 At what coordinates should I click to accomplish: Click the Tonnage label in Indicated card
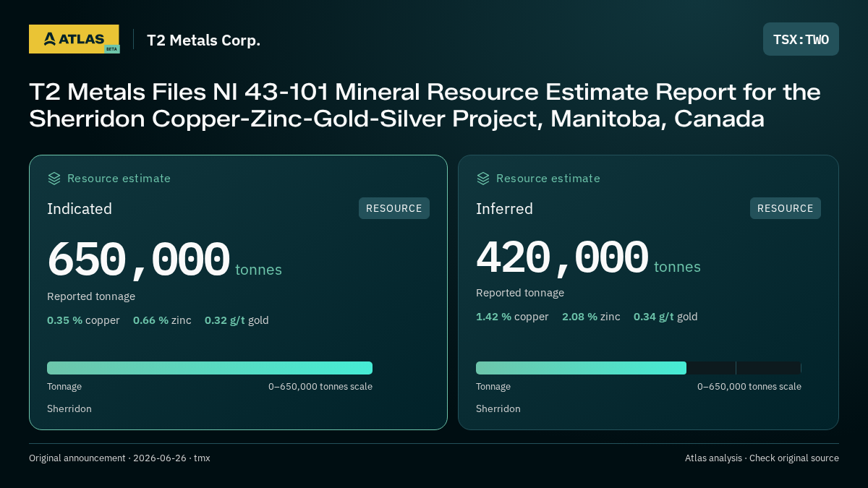pyautogui.click(x=64, y=387)
